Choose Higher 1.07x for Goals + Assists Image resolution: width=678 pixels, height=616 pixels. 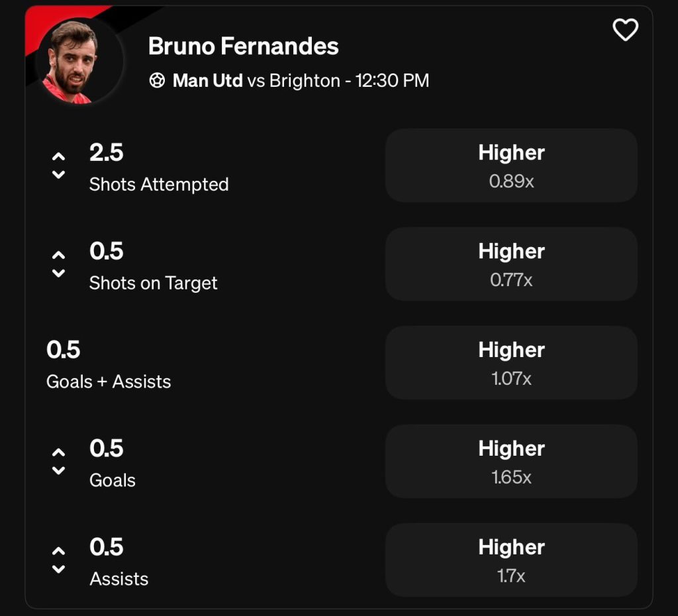click(511, 363)
